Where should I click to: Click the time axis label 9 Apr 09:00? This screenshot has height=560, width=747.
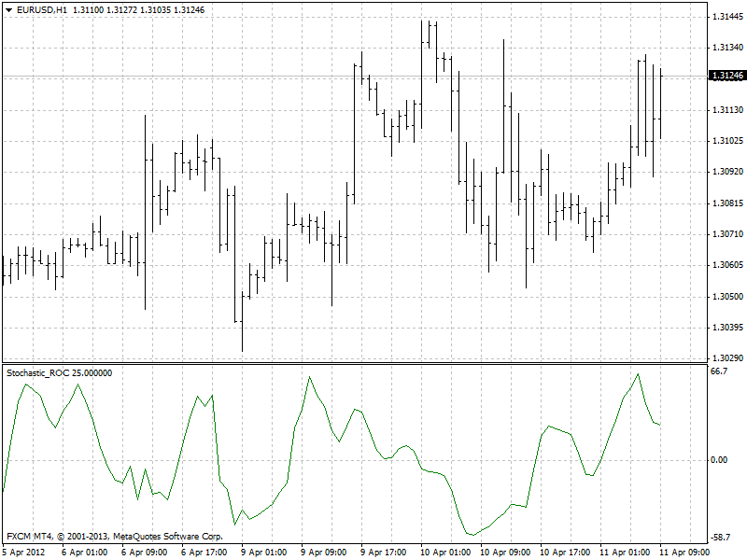pos(324,553)
